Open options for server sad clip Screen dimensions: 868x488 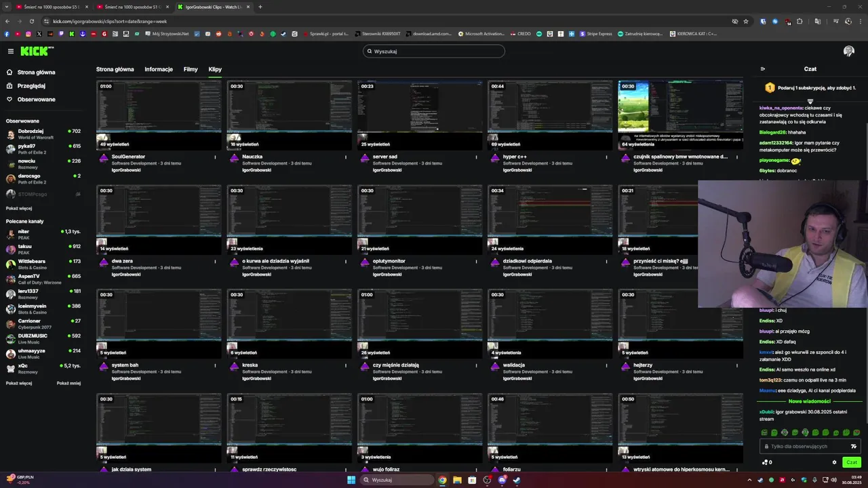point(476,157)
